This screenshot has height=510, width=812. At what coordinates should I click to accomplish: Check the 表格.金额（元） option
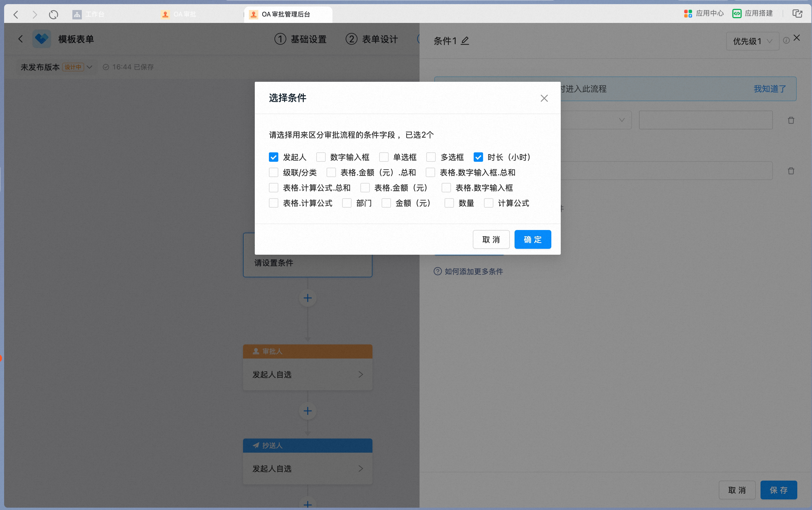(365, 188)
